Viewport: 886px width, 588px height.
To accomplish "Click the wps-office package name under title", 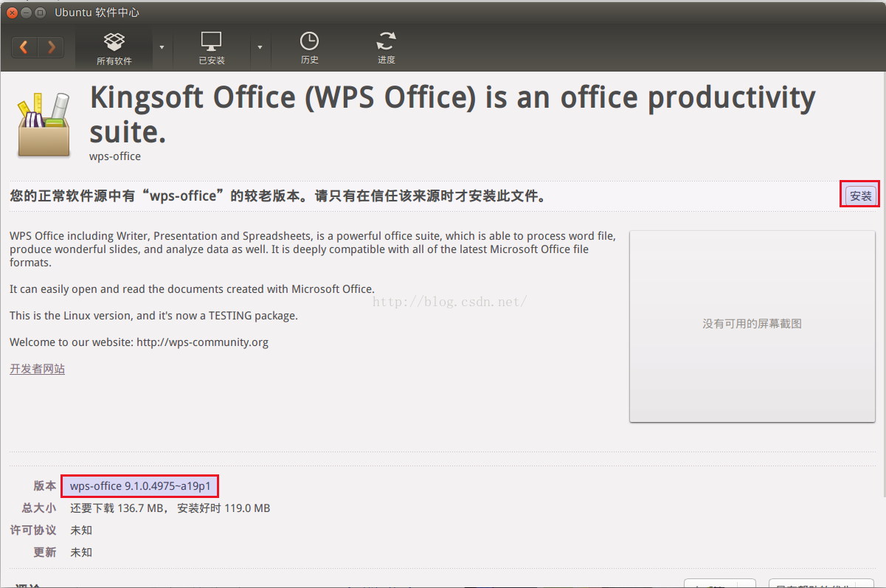I will pyautogui.click(x=115, y=156).
